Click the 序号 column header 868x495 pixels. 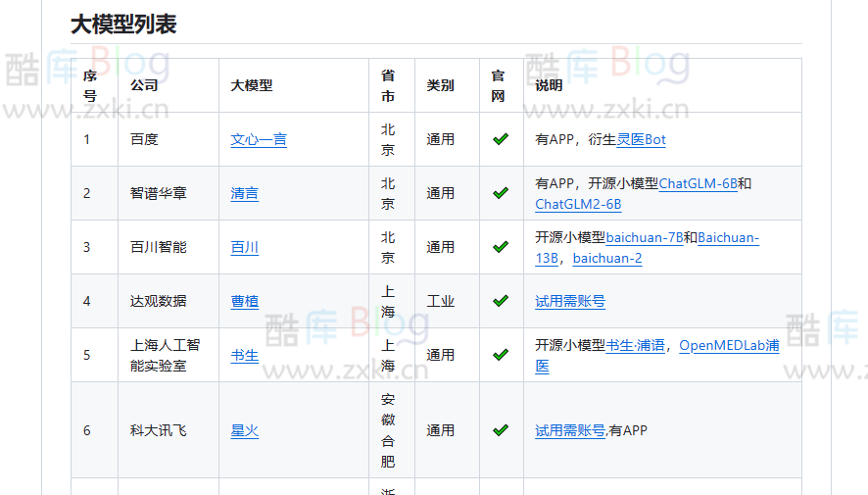pos(94,85)
